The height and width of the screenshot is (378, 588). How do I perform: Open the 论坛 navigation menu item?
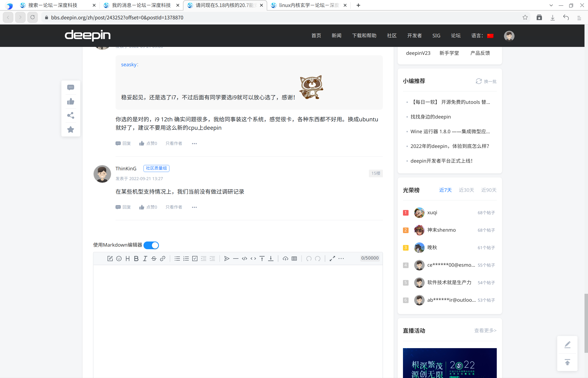(455, 36)
